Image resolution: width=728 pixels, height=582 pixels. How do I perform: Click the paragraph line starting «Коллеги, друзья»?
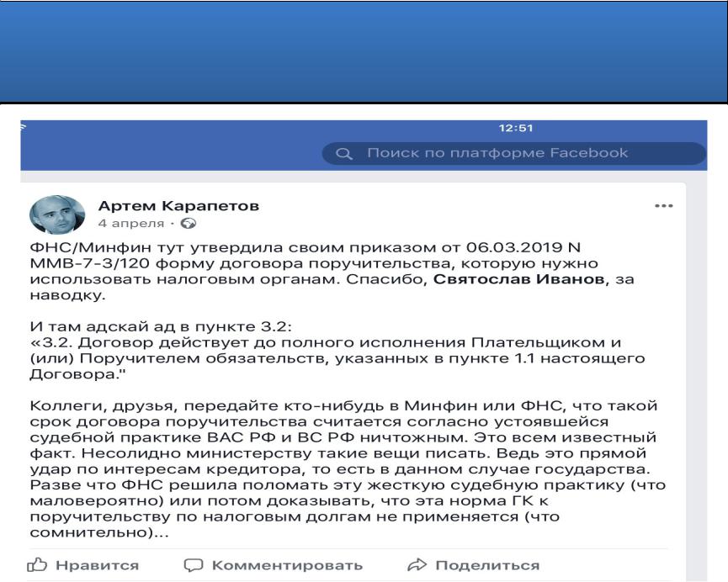pos(343,405)
